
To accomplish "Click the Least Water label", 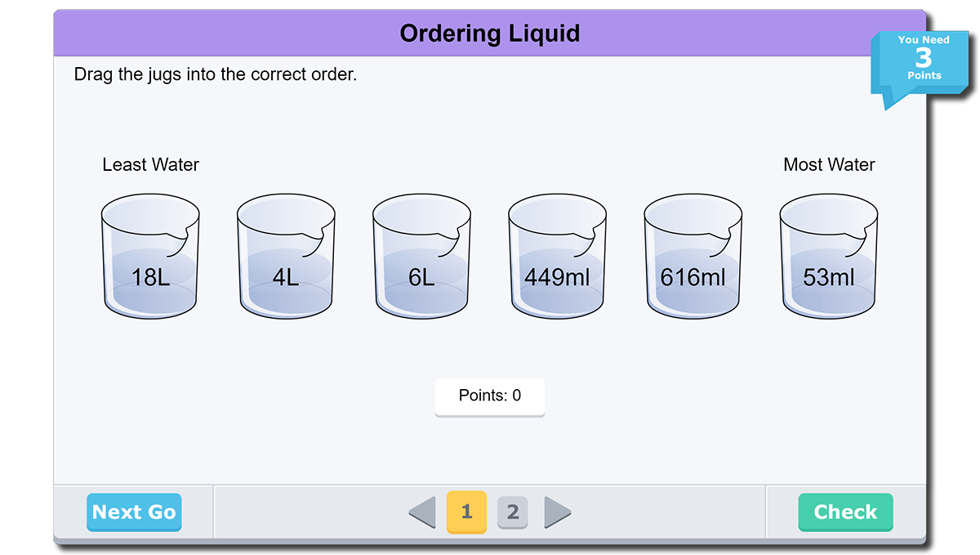I will click(150, 164).
